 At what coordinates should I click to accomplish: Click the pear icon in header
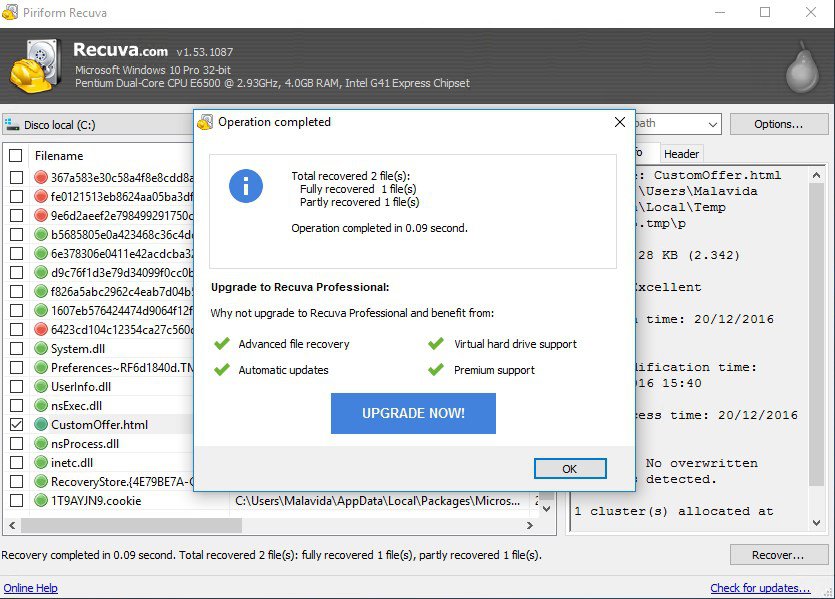[803, 66]
